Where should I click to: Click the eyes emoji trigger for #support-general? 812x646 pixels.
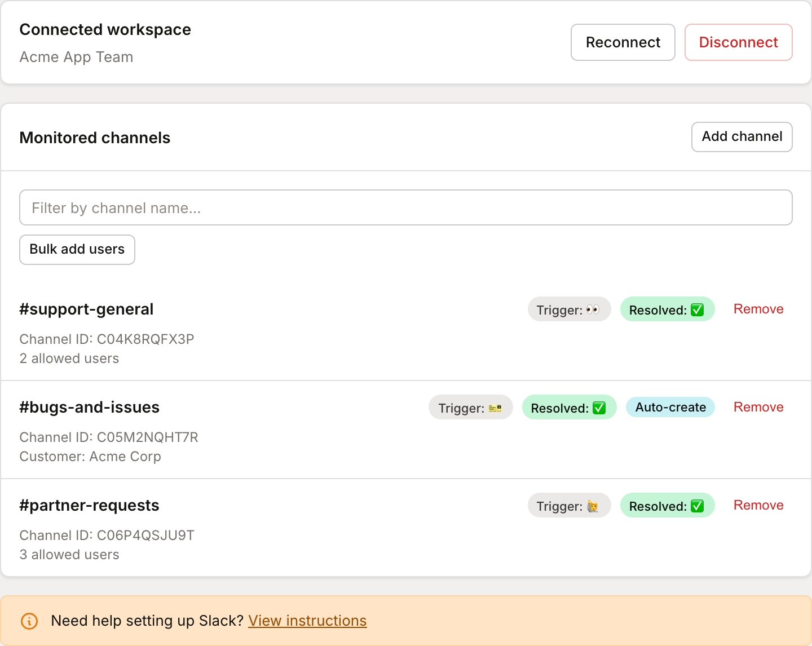[x=593, y=309]
